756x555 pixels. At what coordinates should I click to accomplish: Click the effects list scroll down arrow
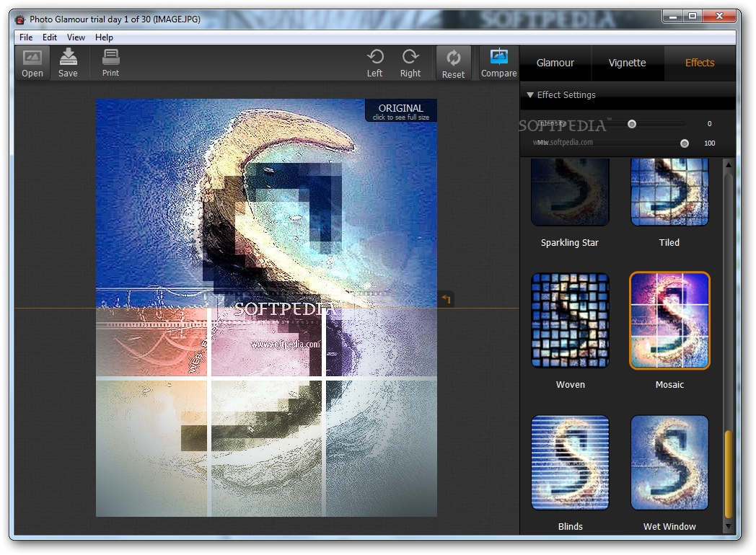click(x=729, y=527)
